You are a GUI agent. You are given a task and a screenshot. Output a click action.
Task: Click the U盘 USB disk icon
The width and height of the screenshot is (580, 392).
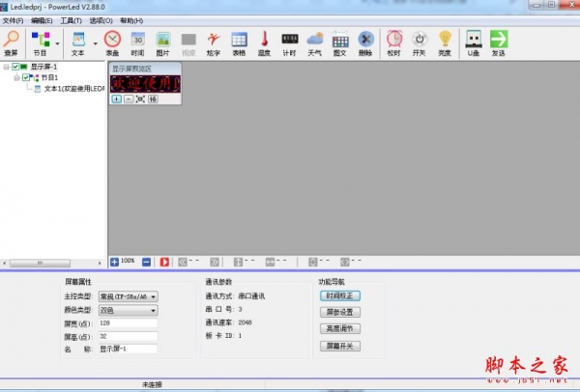(473, 42)
